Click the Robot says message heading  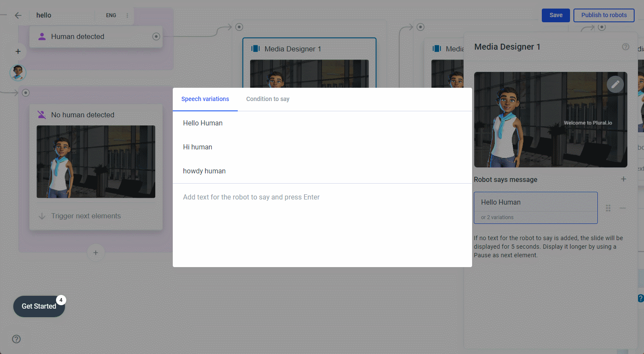tap(505, 180)
